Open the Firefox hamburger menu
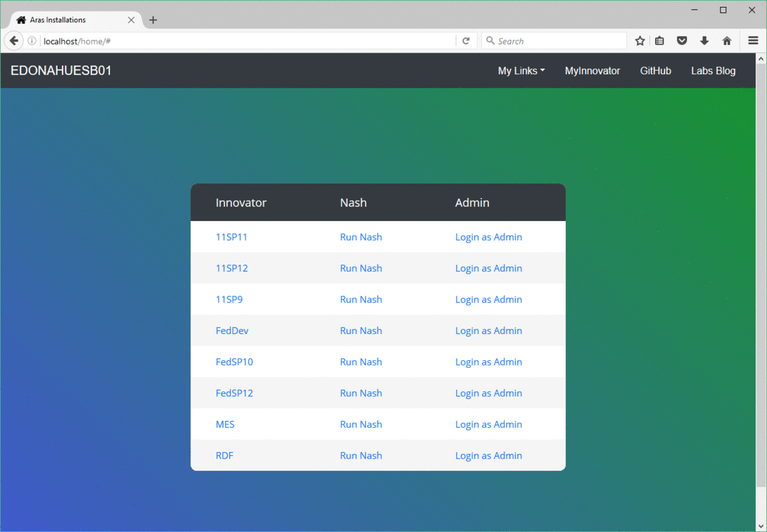The height and width of the screenshot is (532, 767). [753, 41]
